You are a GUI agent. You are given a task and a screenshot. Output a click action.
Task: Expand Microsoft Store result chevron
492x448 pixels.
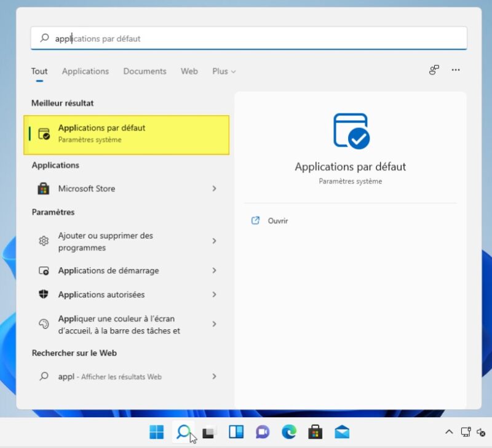[214, 188]
